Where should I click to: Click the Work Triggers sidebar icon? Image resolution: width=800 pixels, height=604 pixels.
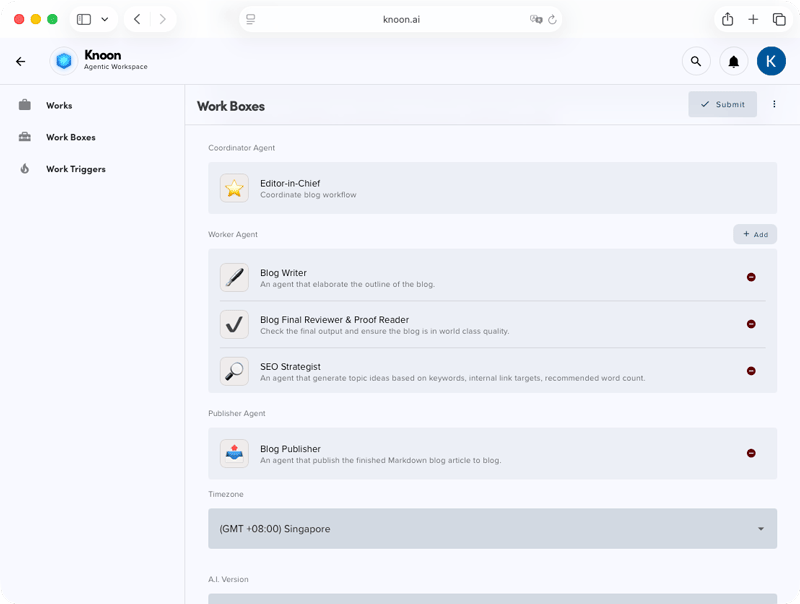click(24, 169)
